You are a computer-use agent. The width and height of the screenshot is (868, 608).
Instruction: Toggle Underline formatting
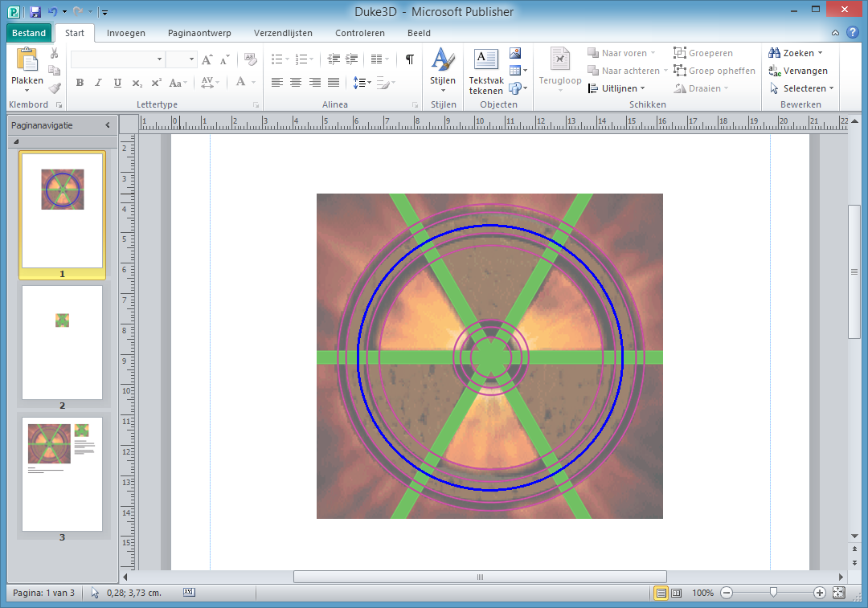117,83
